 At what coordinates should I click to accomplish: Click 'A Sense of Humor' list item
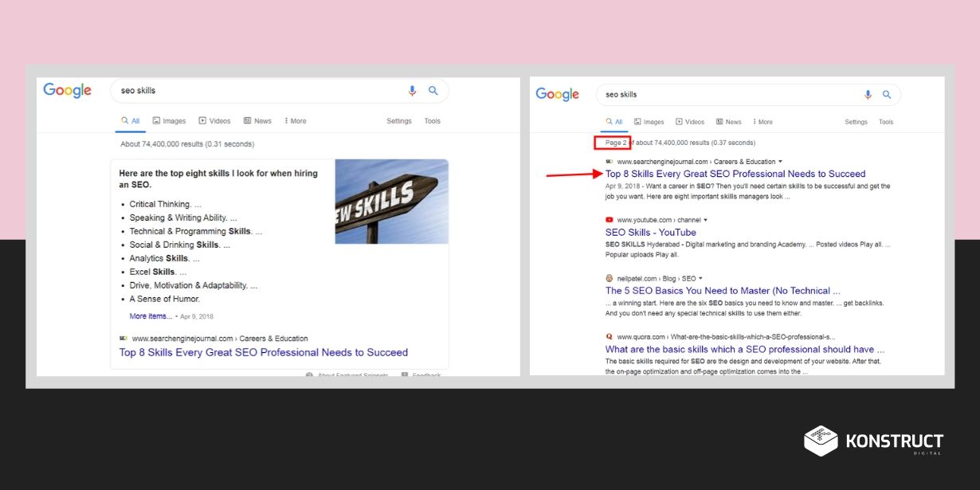pyautogui.click(x=165, y=299)
